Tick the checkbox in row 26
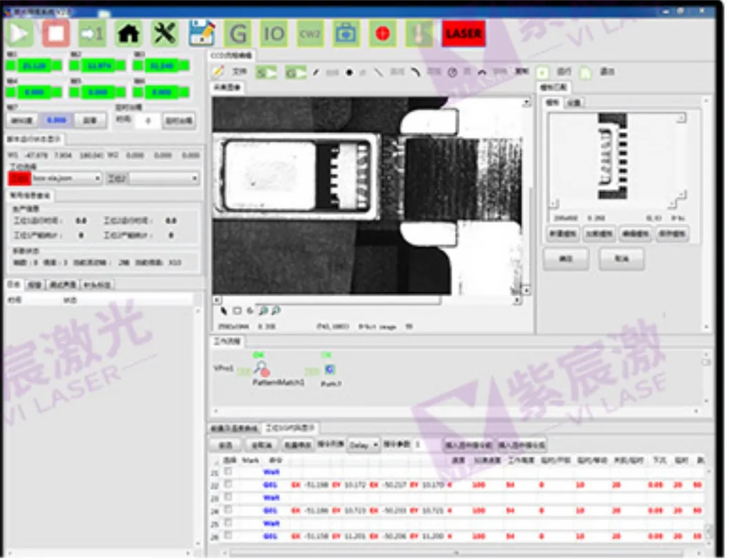Image resolution: width=729 pixels, height=560 pixels. click(229, 535)
